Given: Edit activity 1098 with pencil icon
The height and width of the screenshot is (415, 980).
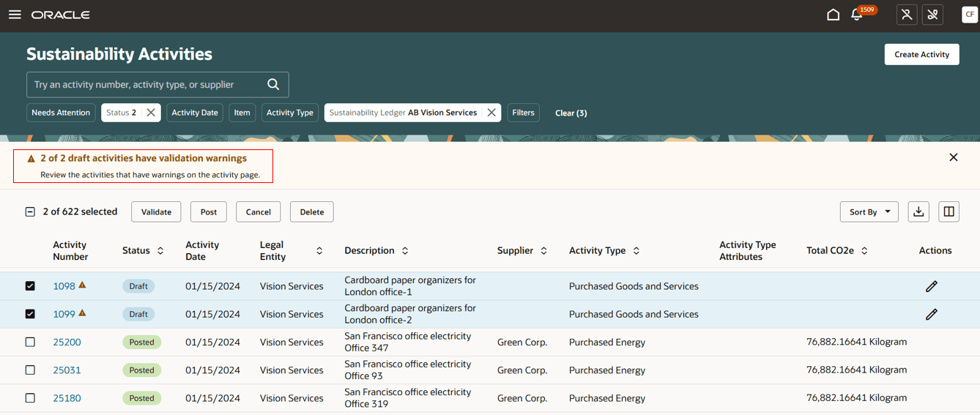Looking at the screenshot, I should click(931, 286).
